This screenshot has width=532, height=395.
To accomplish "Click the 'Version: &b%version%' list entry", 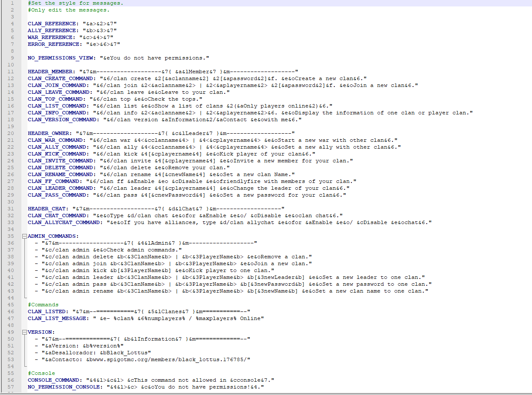I will click(x=83, y=346).
